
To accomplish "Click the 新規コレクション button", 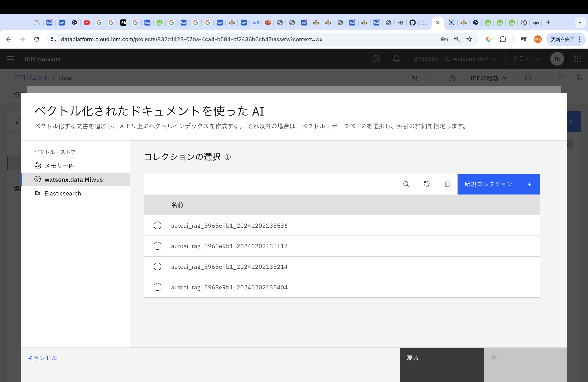I will [498, 184].
